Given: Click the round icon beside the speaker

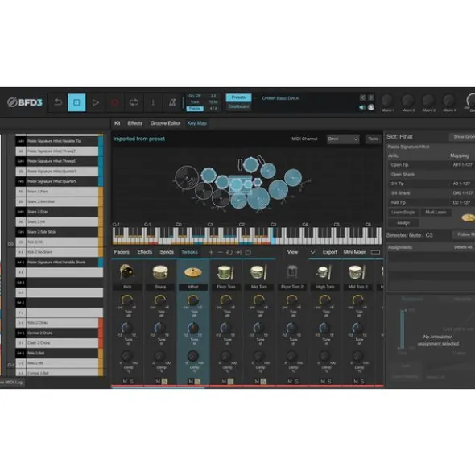Looking at the screenshot, I should [x=371, y=107].
